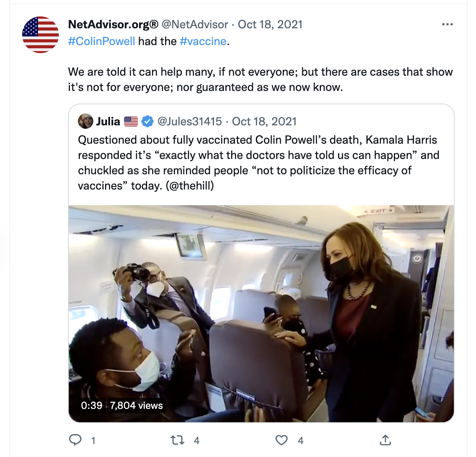This screenshot has width=476, height=457.
Task: Click Julia's blue verified badge
Action: pos(147,122)
